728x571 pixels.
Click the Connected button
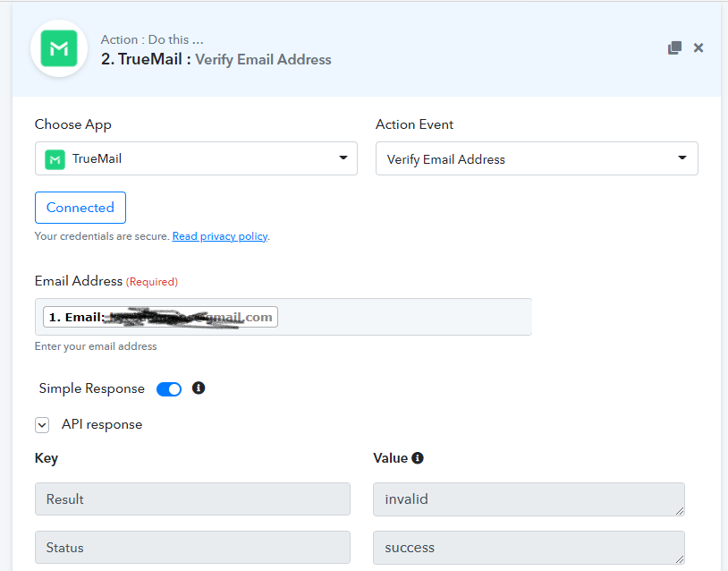pyautogui.click(x=80, y=208)
